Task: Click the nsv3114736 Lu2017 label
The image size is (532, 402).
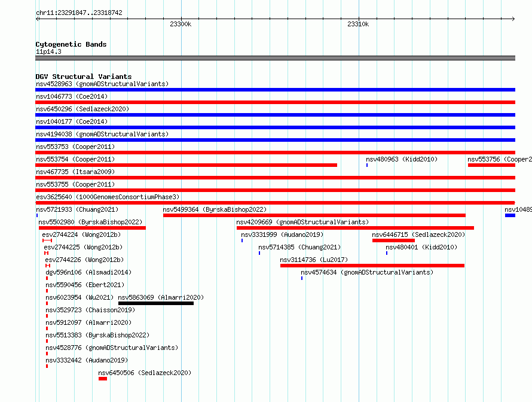Action: pos(314,260)
